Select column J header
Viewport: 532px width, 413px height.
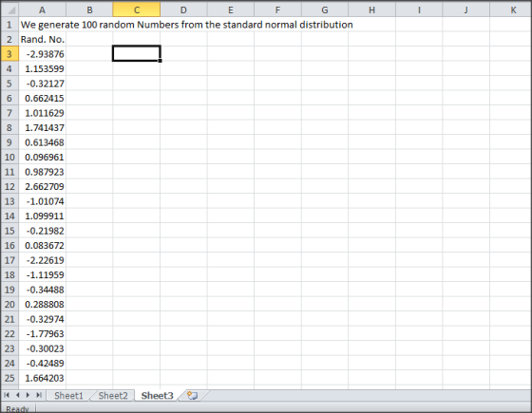tap(465, 9)
